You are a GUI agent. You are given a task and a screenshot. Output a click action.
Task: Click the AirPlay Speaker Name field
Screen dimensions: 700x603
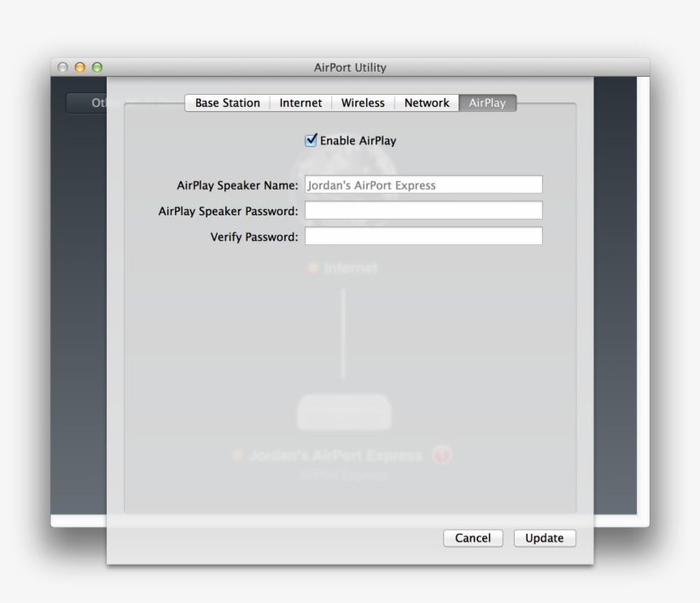coord(424,184)
